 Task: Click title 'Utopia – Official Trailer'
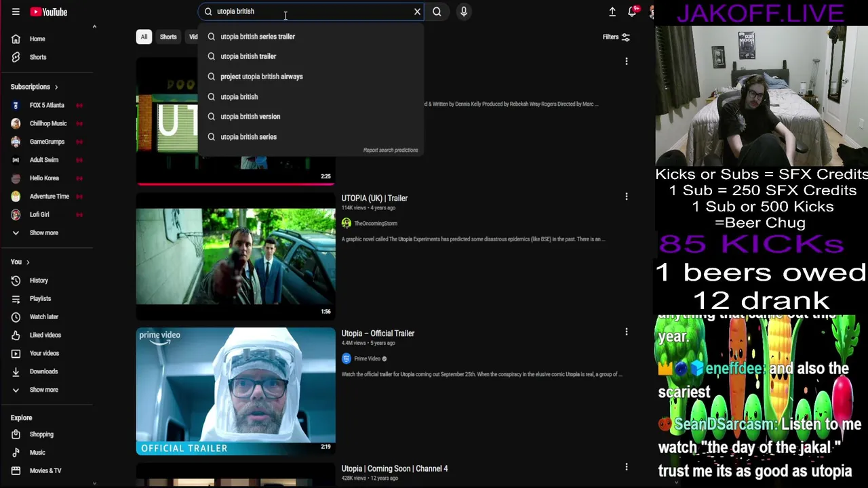[378, 333]
